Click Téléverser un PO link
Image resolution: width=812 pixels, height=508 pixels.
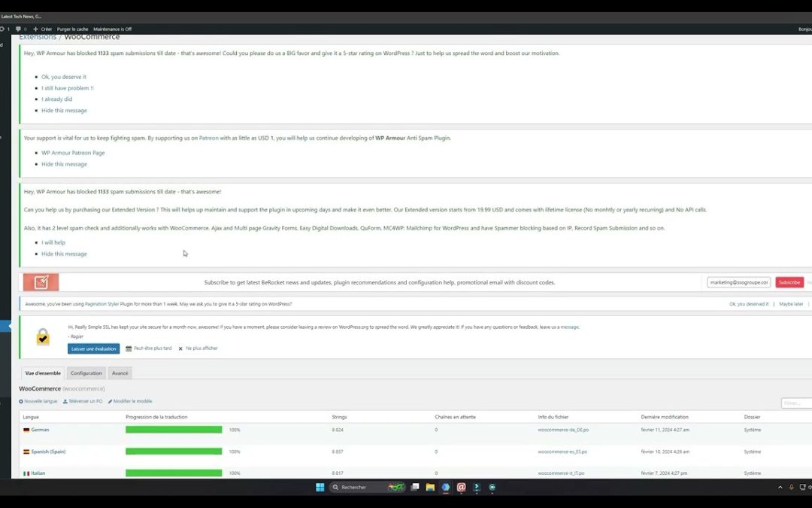coord(83,401)
